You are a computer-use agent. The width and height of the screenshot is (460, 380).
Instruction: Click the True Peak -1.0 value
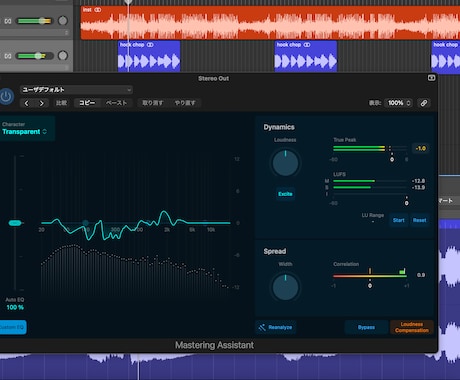click(x=421, y=148)
